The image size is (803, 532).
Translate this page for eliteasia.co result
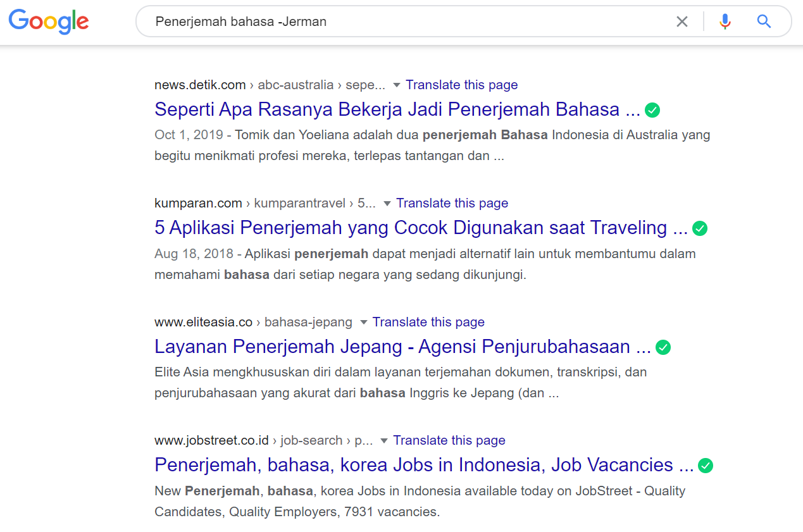[x=428, y=322]
